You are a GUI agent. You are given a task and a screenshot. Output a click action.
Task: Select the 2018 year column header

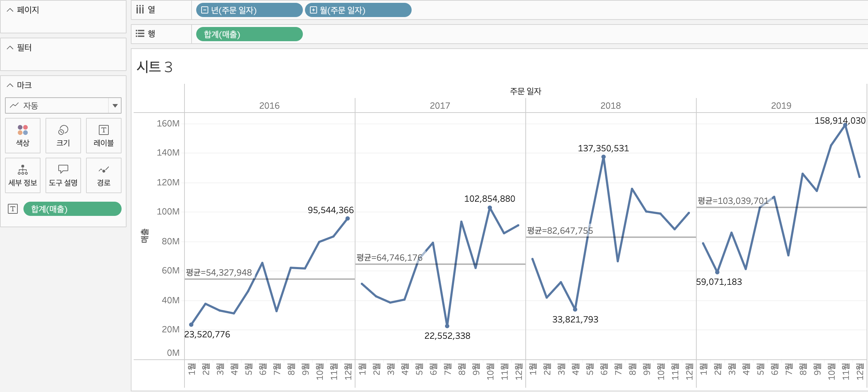(610, 105)
